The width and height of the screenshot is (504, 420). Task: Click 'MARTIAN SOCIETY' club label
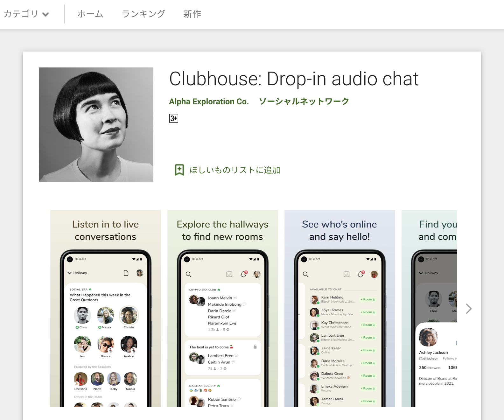click(x=203, y=386)
